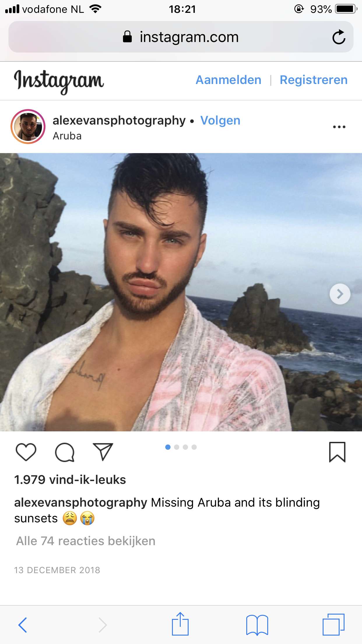This screenshot has width=362, height=644.
Task: Open Safari bookmarks book icon
Action: [257, 625]
